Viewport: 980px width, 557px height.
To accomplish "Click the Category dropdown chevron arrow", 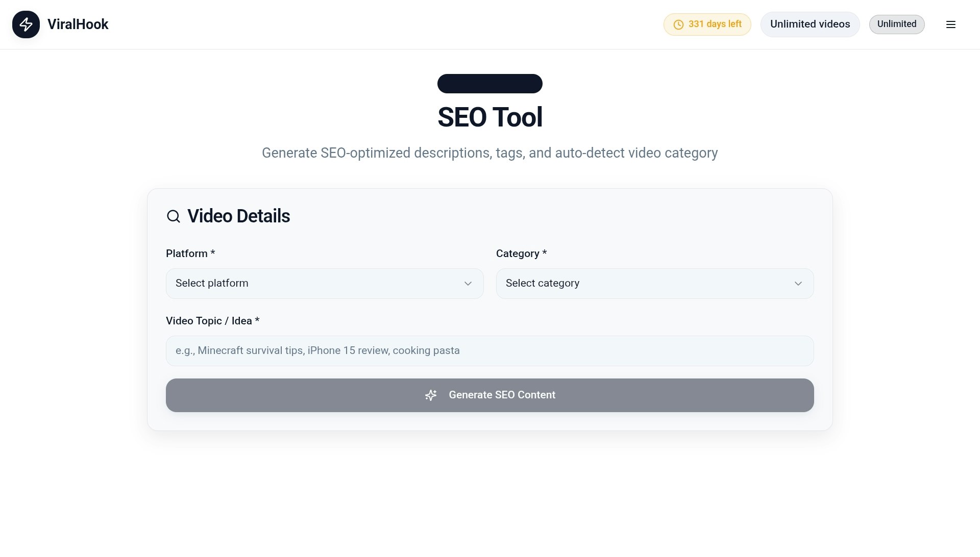I will click(798, 284).
